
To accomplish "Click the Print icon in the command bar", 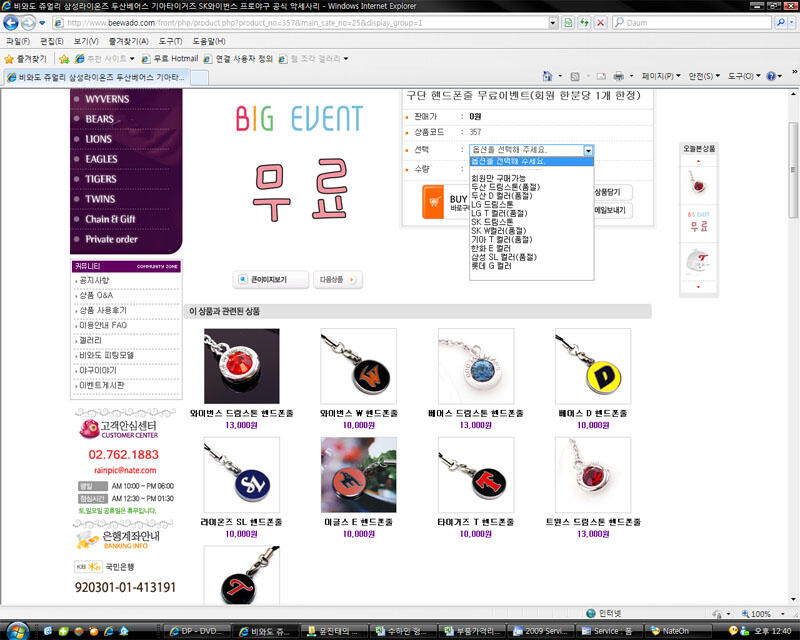I will pyautogui.click(x=618, y=76).
